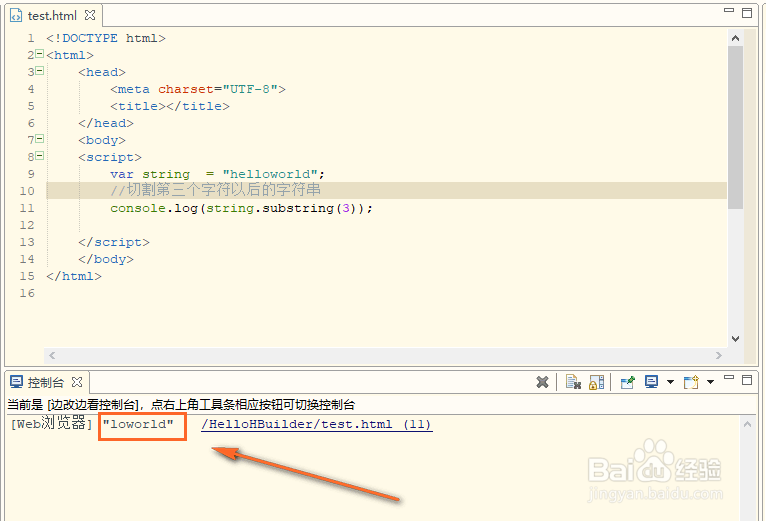
Task: Maximize the console panel
Action: [746, 380]
